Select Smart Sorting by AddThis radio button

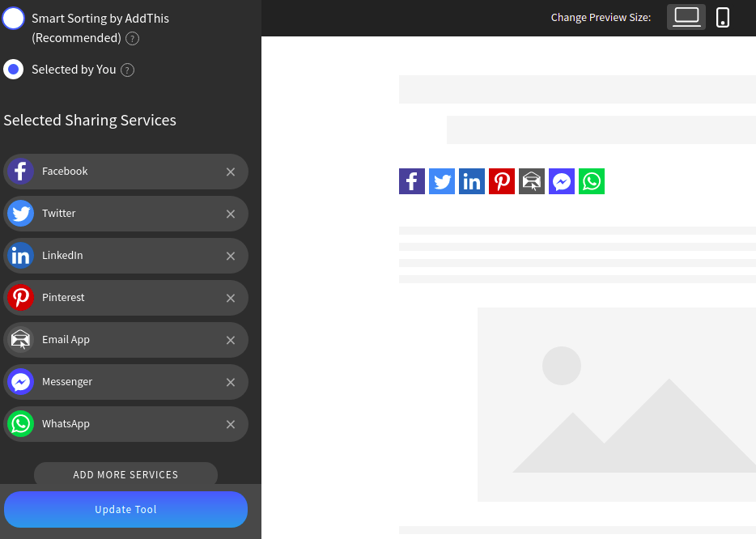(13, 19)
